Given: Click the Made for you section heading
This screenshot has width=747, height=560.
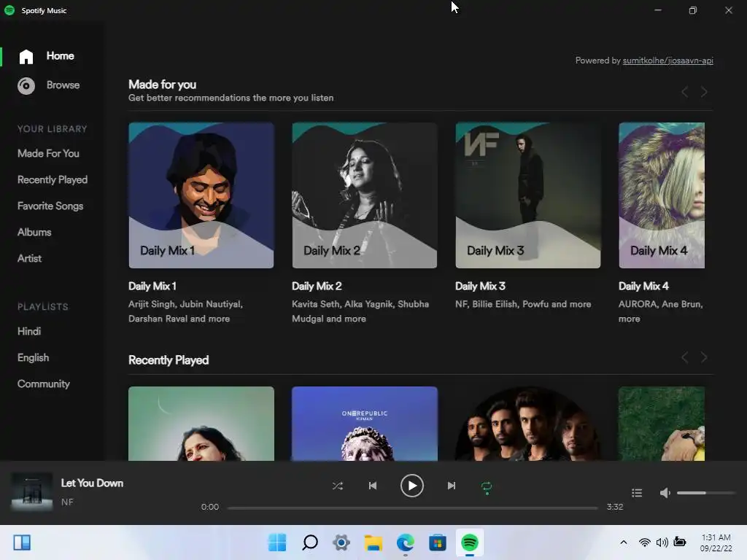Looking at the screenshot, I should (x=163, y=85).
